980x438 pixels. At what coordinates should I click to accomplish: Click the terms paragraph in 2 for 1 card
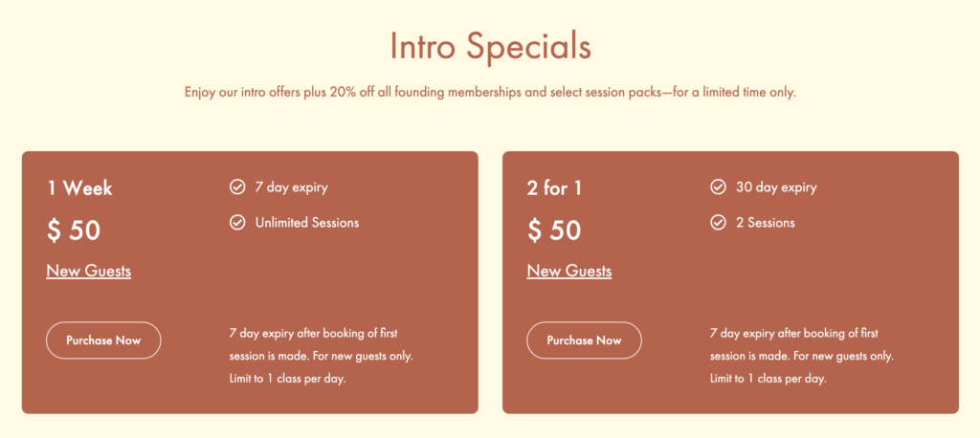802,356
